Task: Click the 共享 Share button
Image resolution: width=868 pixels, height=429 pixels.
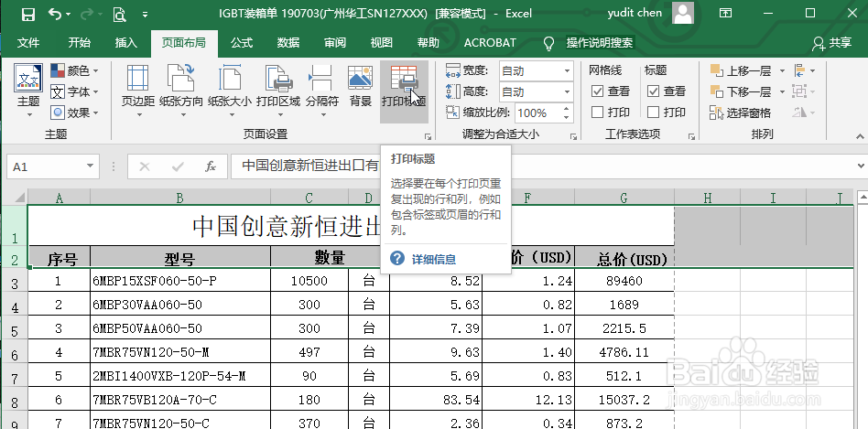Action: coord(831,43)
